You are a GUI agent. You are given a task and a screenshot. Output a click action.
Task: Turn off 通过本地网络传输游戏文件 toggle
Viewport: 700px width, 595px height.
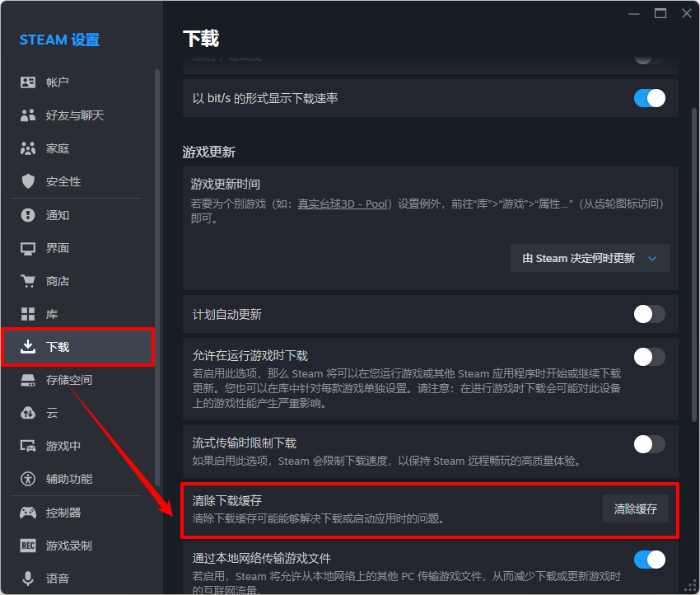[650, 560]
